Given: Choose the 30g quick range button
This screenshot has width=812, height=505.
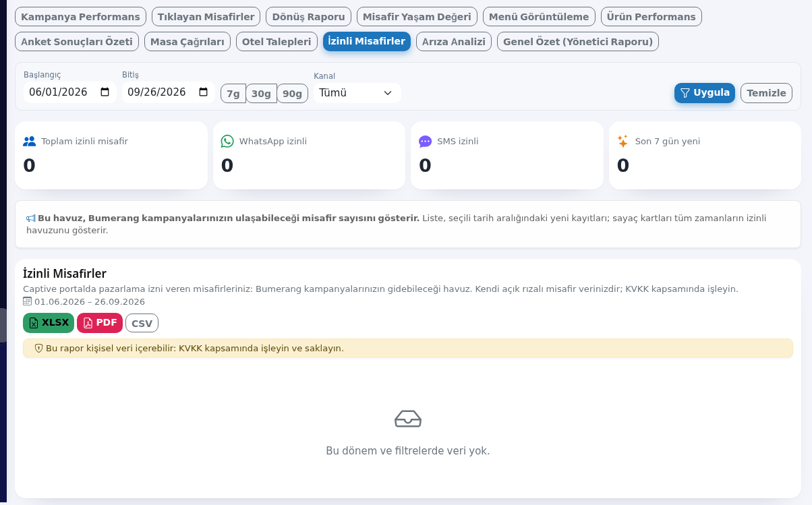Looking at the screenshot, I should point(262,93).
